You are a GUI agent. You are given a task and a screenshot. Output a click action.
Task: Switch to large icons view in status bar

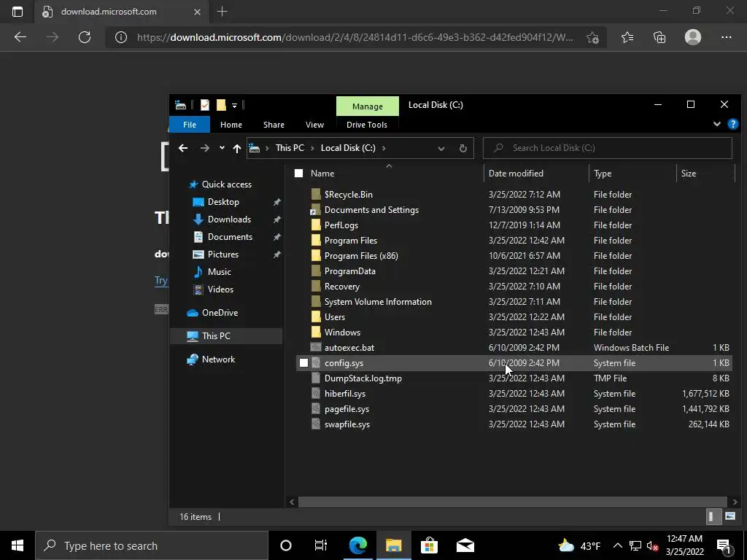(729, 517)
